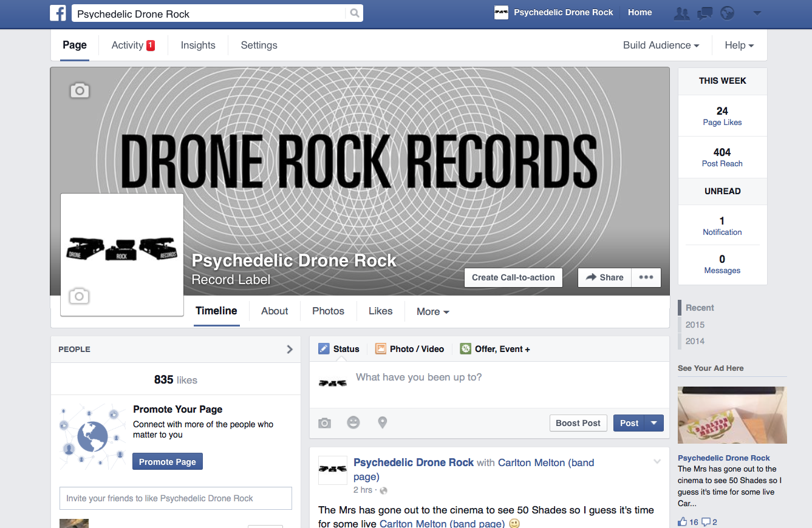The height and width of the screenshot is (528, 812).
Task: Open friend requests icon in top bar
Action: [682, 13]
